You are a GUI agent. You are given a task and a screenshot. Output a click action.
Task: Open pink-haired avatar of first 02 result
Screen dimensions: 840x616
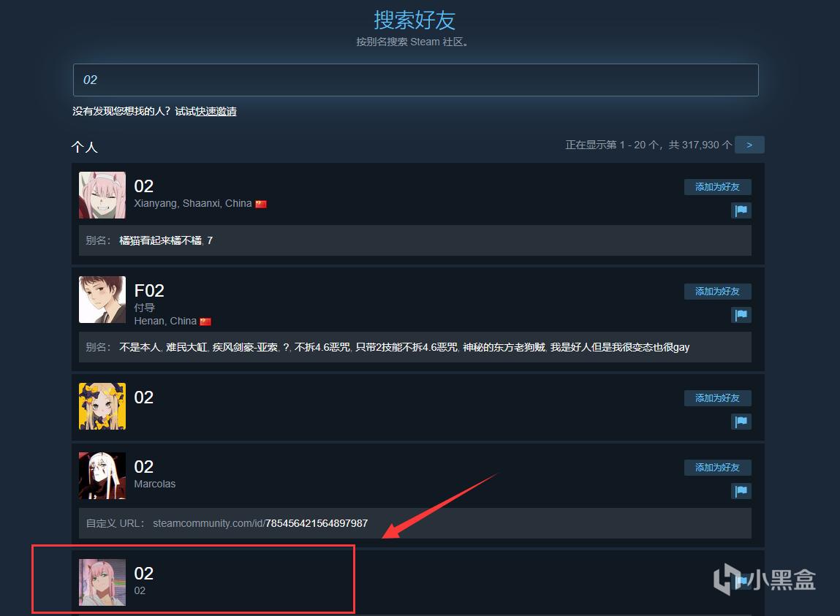click(x=102, y=195)
